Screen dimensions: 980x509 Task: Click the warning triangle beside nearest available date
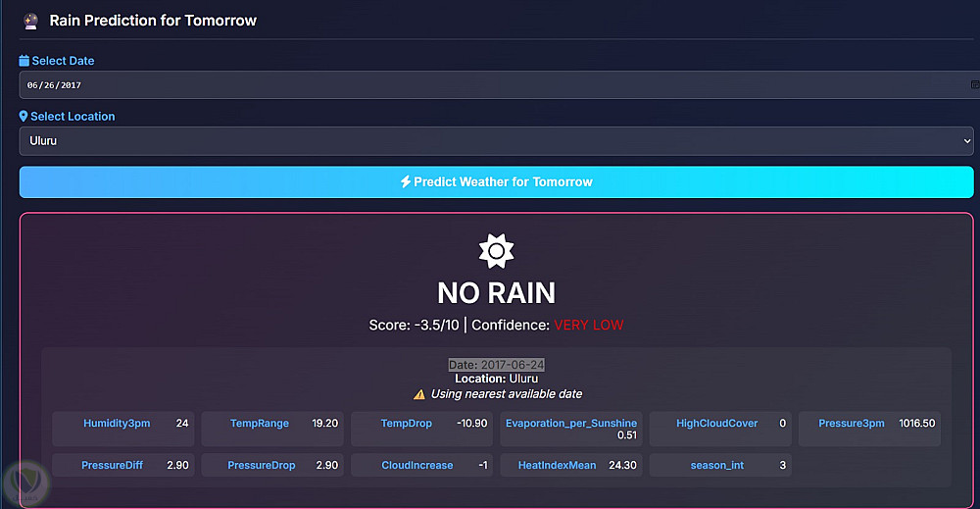(419, 394)
